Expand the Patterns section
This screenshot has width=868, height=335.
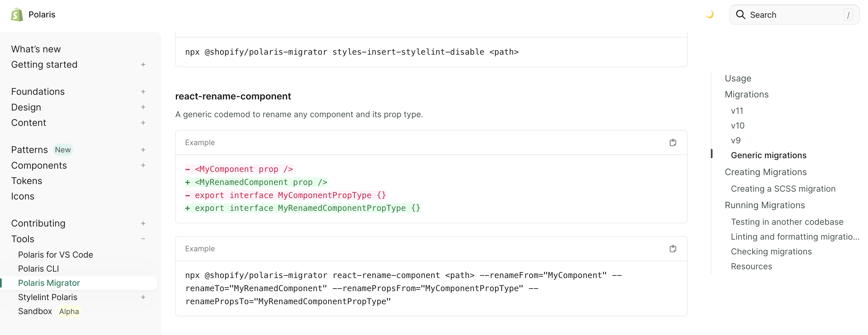pos(143,149)
